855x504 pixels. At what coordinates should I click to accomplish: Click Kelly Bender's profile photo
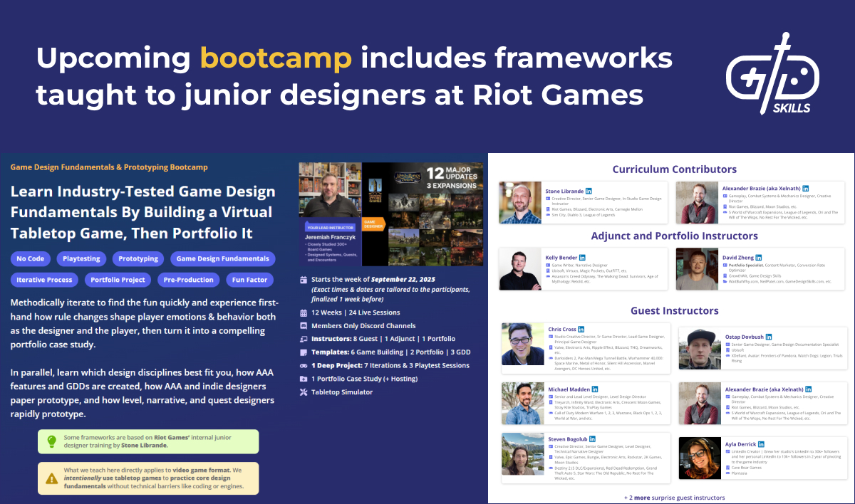pyautogui.click(x=521, y=268)
